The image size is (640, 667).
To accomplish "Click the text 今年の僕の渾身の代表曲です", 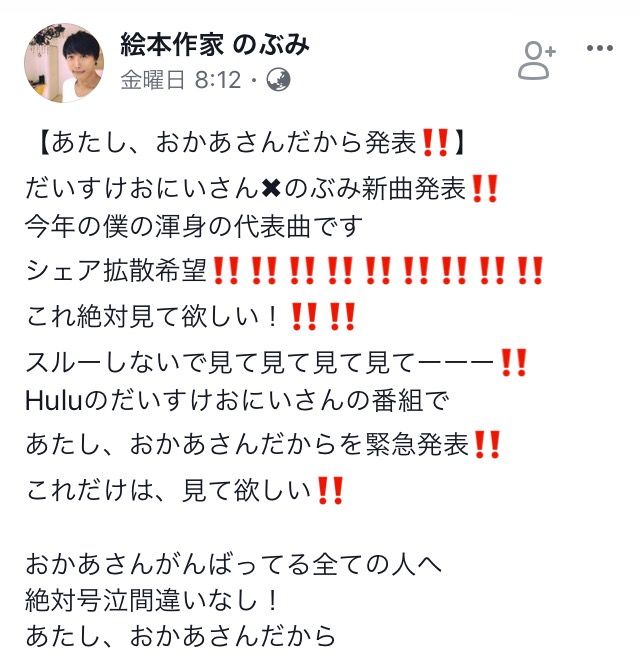I will pos(193,226).
